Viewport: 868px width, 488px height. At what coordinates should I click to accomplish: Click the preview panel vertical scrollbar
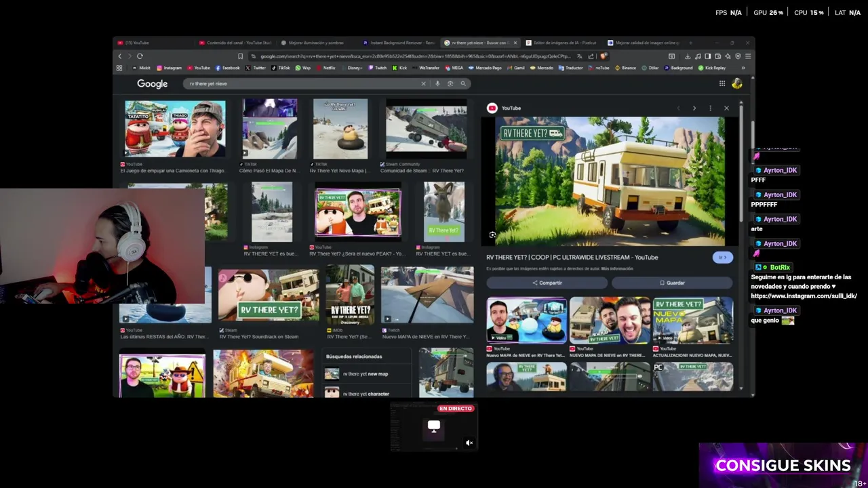click(x=741, y=163)
